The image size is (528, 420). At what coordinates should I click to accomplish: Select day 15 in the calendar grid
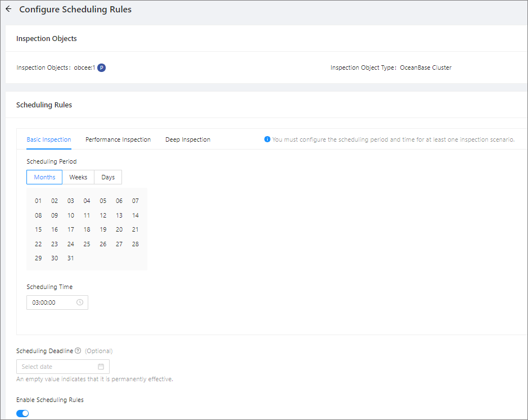pyautogui.click(x=38, y=229)
